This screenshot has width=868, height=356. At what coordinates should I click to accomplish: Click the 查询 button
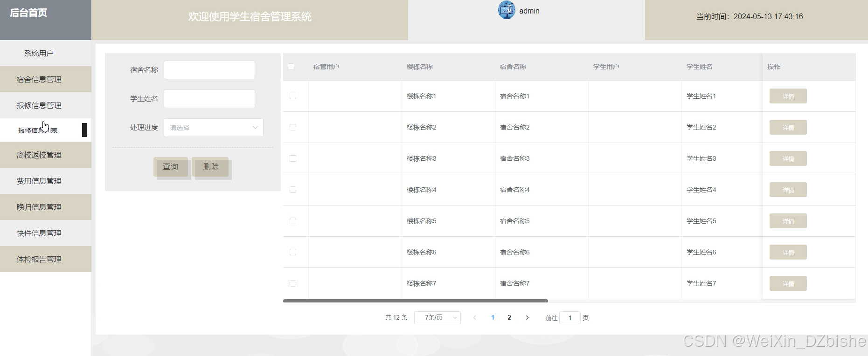(x=171, y=167)
